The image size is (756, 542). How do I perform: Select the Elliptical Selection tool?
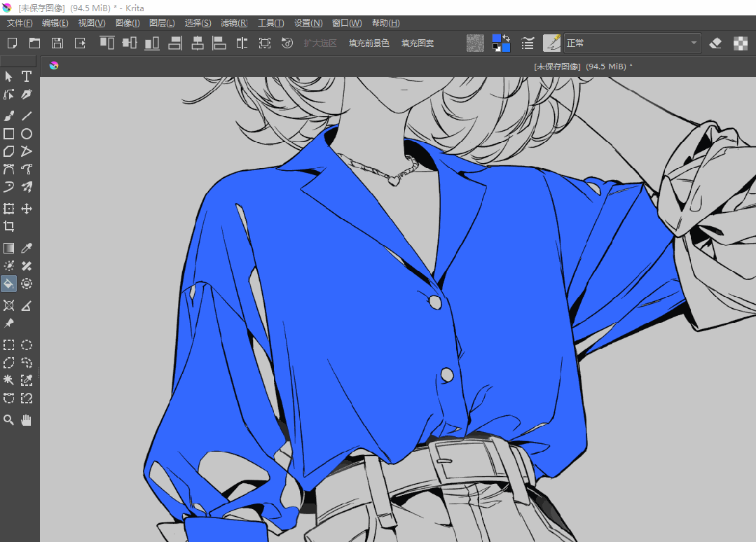point(27,345)
